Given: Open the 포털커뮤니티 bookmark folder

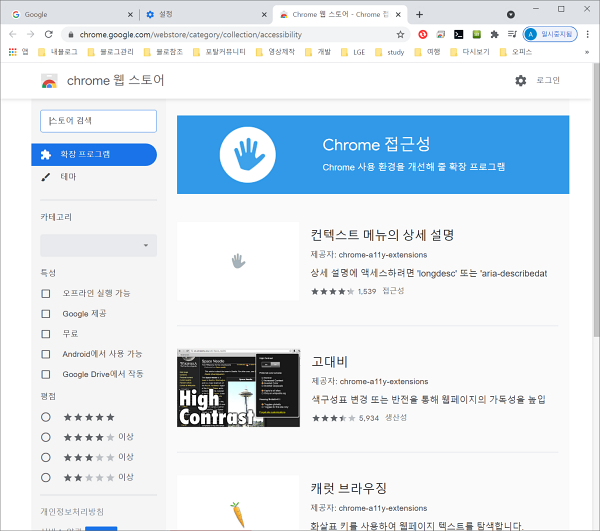Looking at the screenshot, I should (220, 52).
